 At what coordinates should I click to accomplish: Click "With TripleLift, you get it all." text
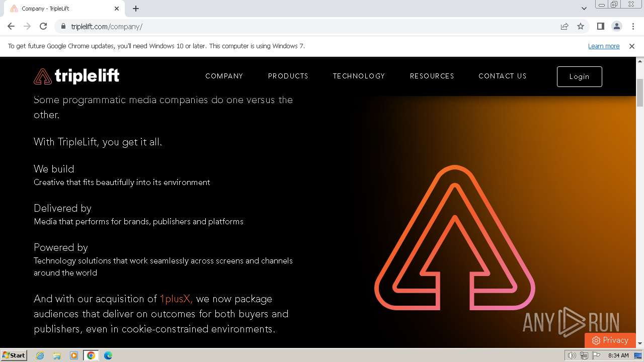click(x=98, y=142)
